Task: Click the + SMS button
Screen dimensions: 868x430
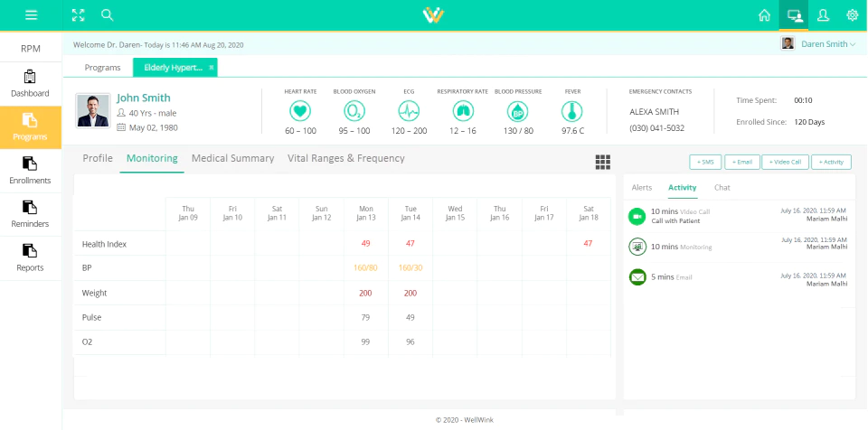Action: pos(705,162)
